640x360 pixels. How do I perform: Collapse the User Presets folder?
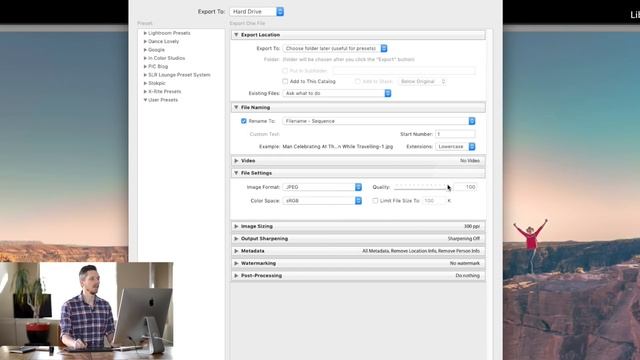click(145, 100)
